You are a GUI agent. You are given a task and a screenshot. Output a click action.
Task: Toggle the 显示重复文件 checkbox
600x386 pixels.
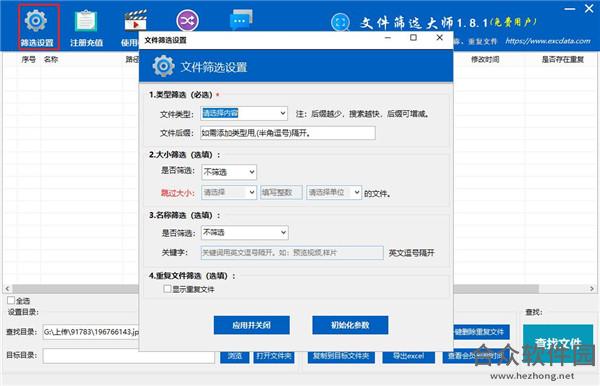167,289
